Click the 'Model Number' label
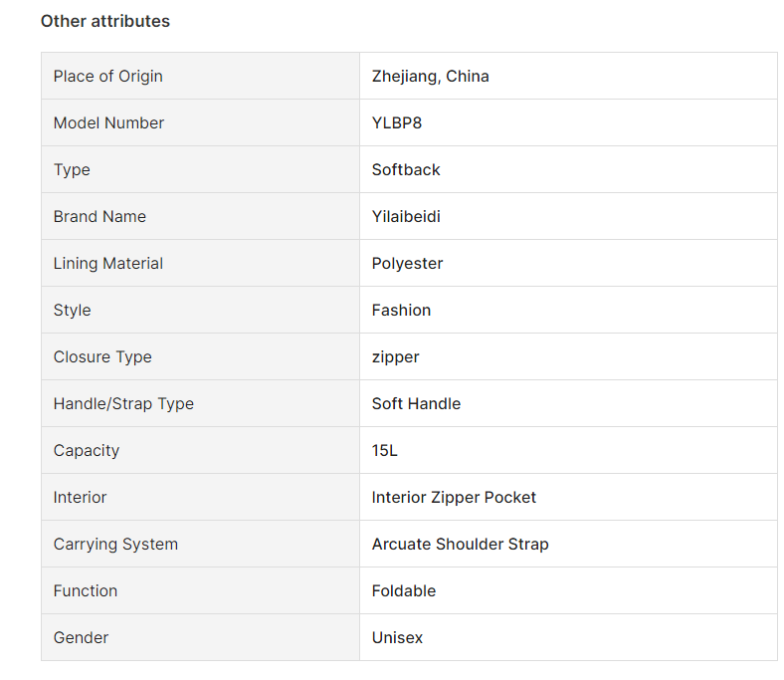The height and width of the screenshot is (680, 784). pos(108,123)
